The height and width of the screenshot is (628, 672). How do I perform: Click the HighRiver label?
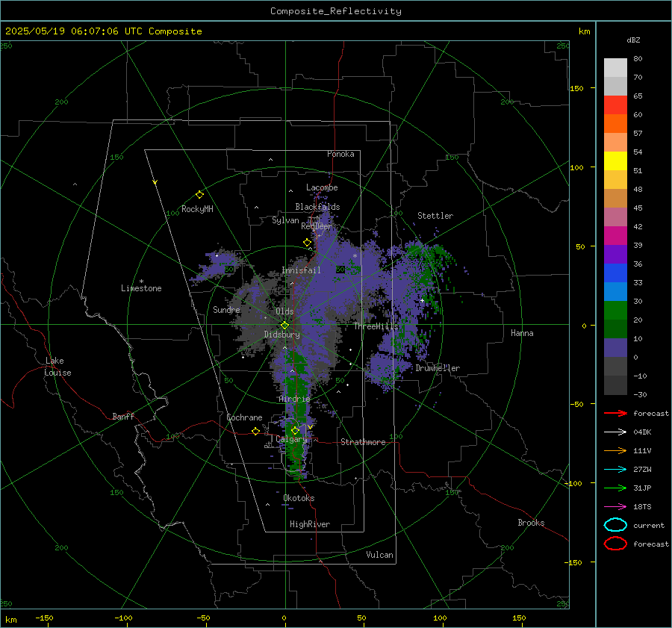click(309, 524)
